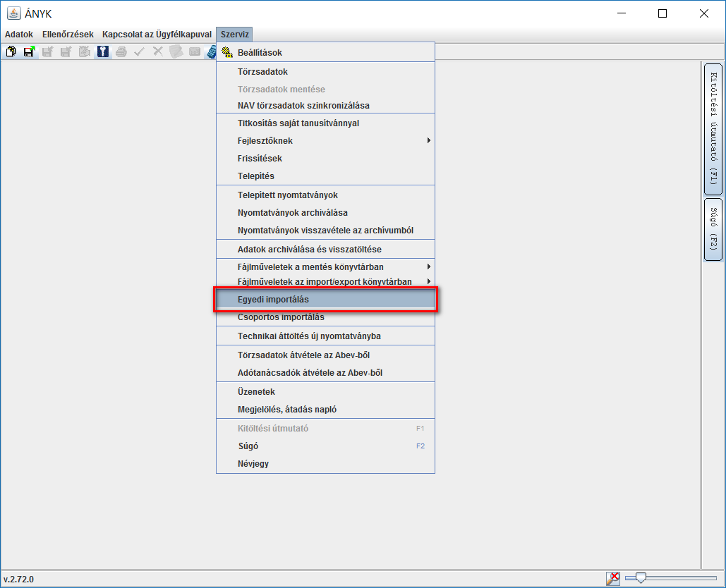Choose Törzsadatok átvétele az Abev-ből
The width and height of the screenshot is (726, 588).
click(x=325, y=355)
